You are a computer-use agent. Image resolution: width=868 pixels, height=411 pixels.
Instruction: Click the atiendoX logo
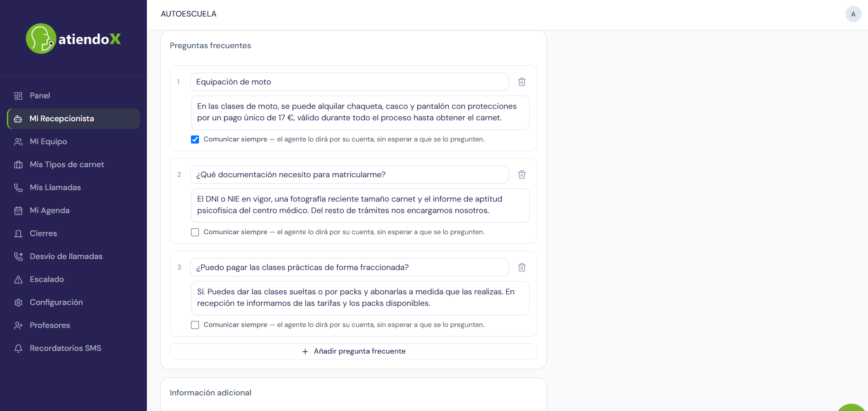click(x=73, y=39)
